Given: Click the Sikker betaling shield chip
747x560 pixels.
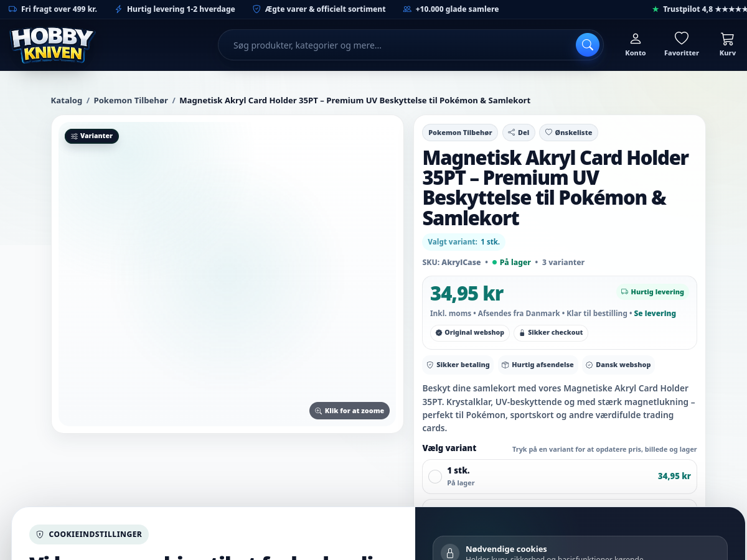Looking at the screenshot, I should pos(458,365).
